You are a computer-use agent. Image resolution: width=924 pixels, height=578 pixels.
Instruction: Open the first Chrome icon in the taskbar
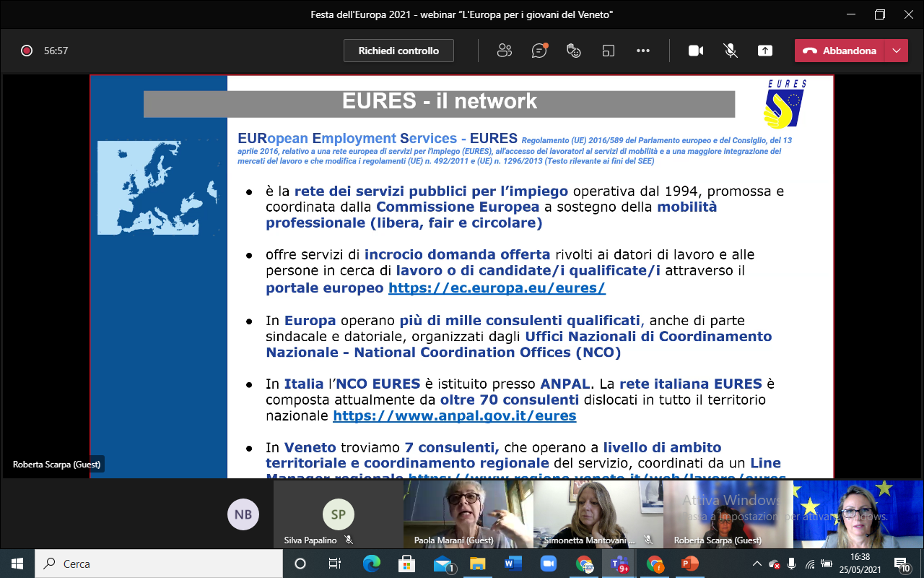(x=583, y=564)
